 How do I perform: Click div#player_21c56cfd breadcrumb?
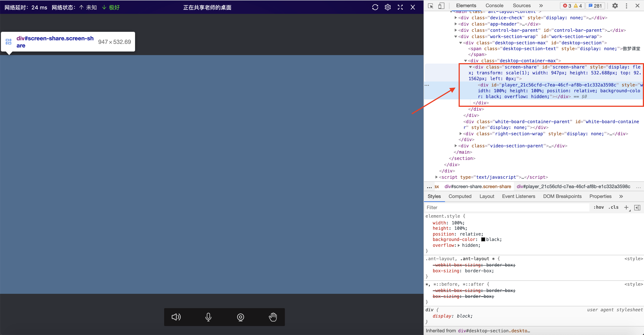(573, 187)
